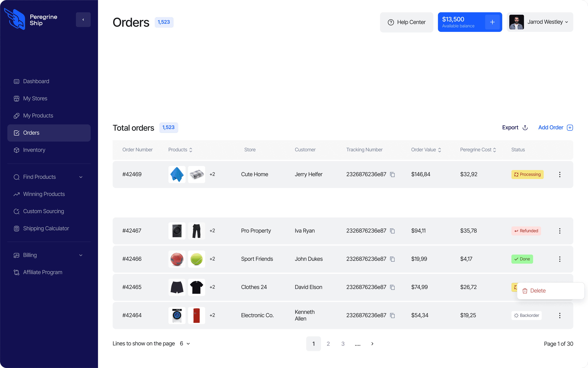Copy tracking number for order #42469

(x=392, y=175)
